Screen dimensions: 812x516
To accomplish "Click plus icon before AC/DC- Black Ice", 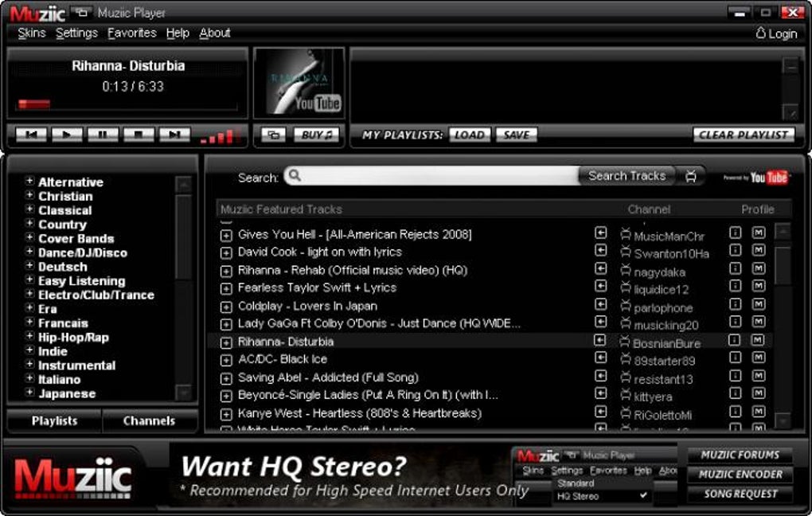I will coord(226,361).
